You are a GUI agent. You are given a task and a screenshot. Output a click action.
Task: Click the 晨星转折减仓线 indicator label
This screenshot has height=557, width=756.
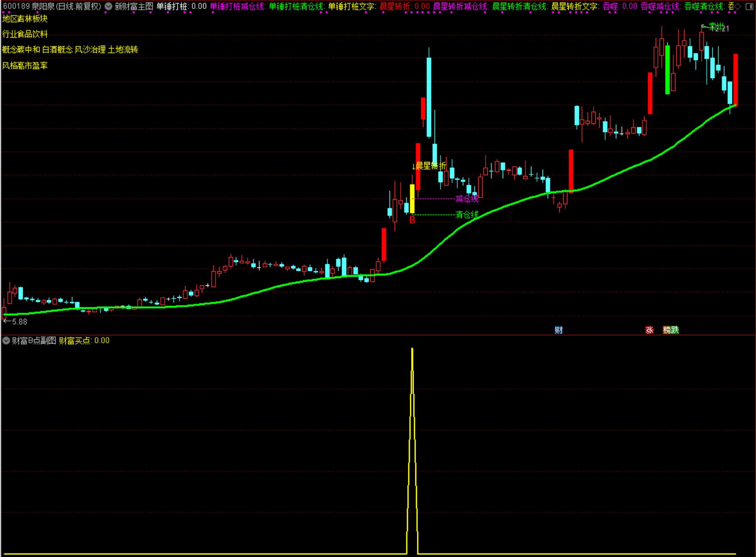[x=460, y=6]
